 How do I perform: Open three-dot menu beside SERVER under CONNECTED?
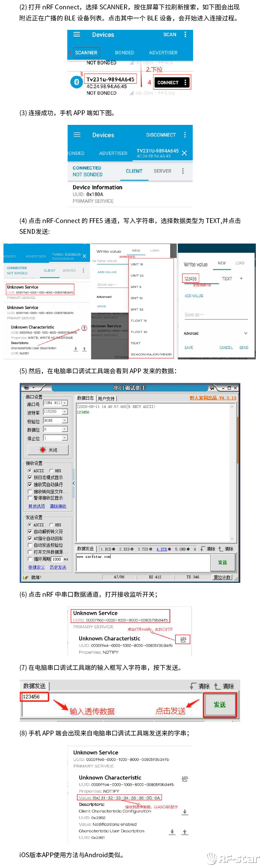tap(183, 171)
